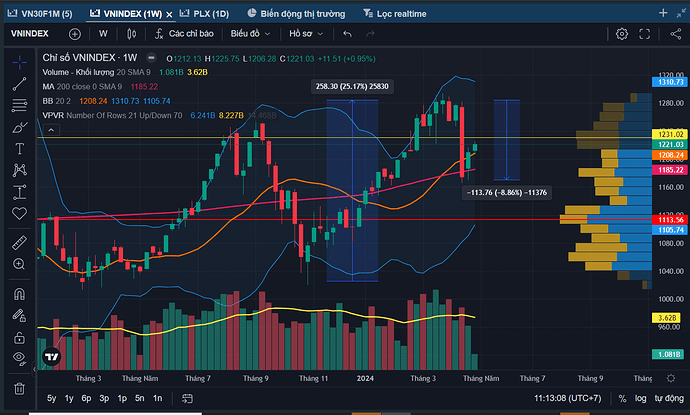Open Các chỉ báo indicators
This screenshot has height=415, width=690.
tap(182, 33)
